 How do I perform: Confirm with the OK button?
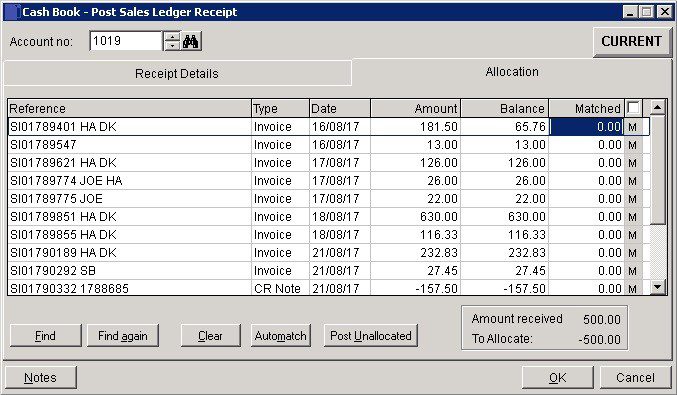coord(557,378)
